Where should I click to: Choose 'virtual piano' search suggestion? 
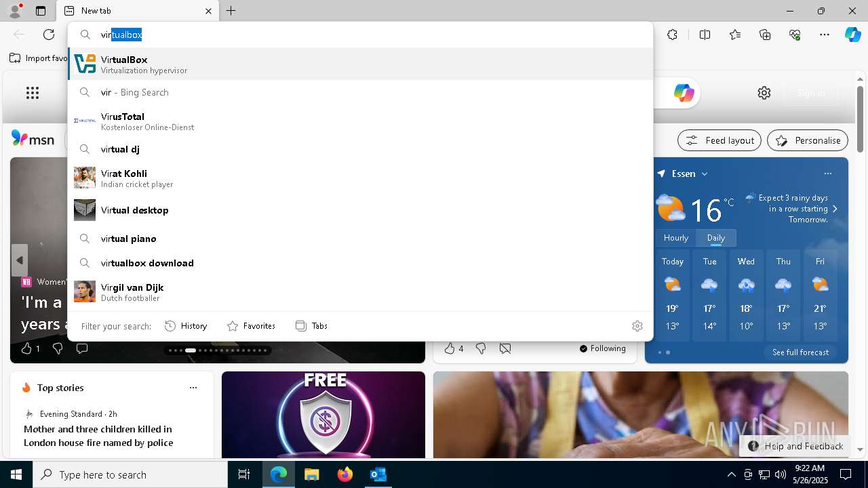(360, 239)
